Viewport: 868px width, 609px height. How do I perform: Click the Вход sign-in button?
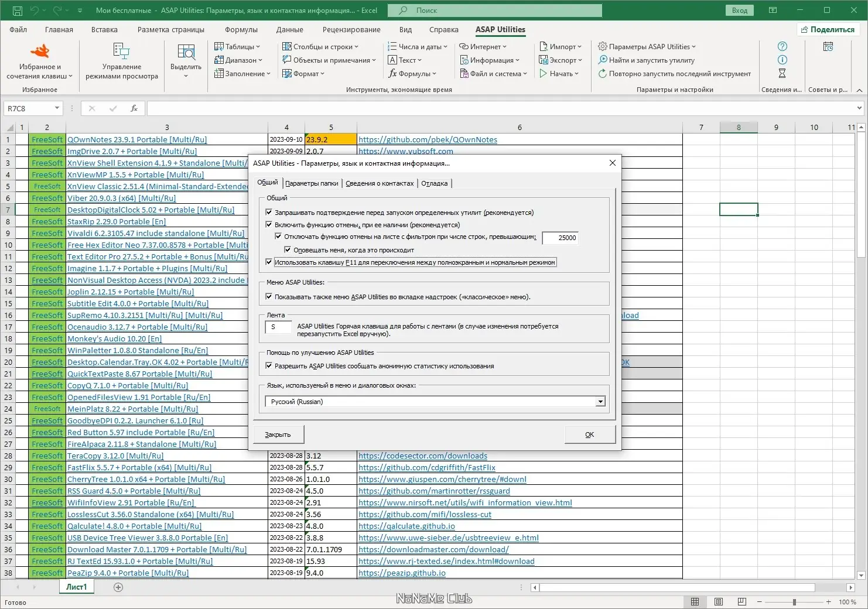pyautogui.click(x=739, y=11)
